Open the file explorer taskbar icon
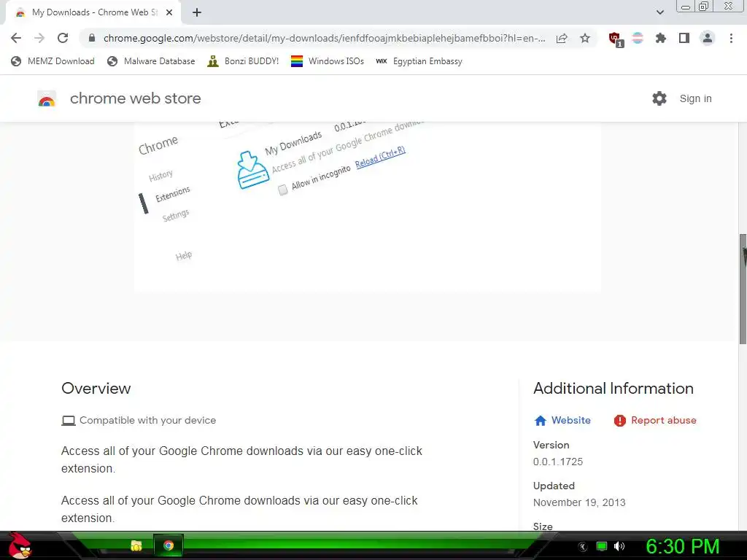The image size is (747, 560). tap(136, 545)
